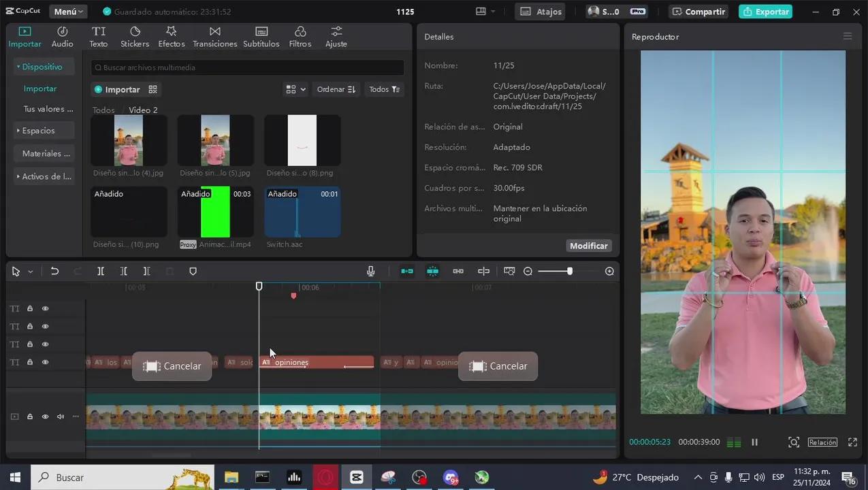Hide the main video track using eye icon
The height and width of the screenshot is (490, 868).
tap(46, 416)
